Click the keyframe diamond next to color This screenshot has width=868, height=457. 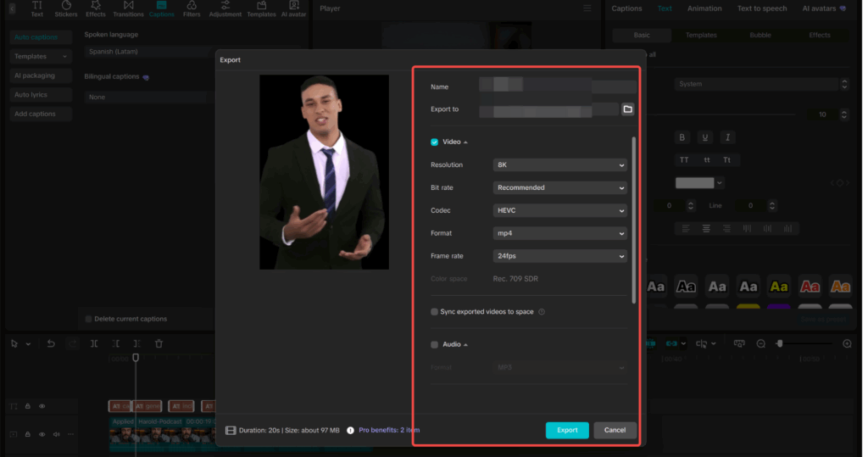(840, 183)
